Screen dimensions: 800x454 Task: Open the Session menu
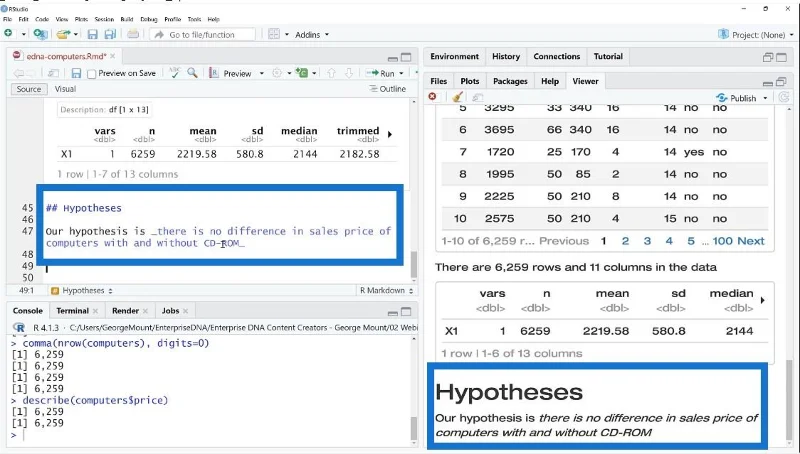click(104, 19)
